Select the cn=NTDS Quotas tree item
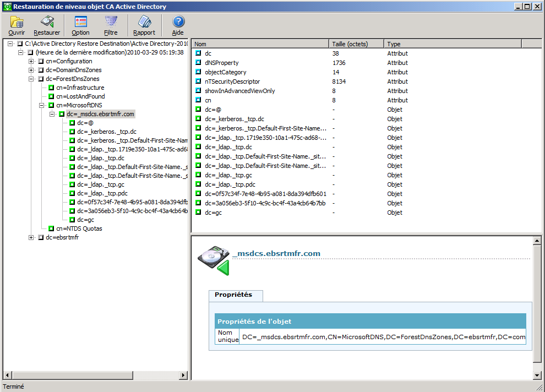Image resolution: width=545 pixels, height=392 pixels. pos(79,228)
